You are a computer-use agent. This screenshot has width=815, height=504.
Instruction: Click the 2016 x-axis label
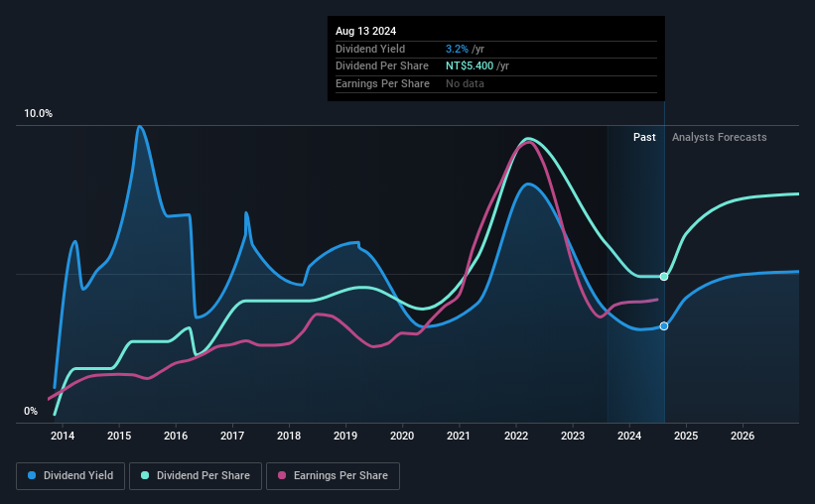point(176,436)
